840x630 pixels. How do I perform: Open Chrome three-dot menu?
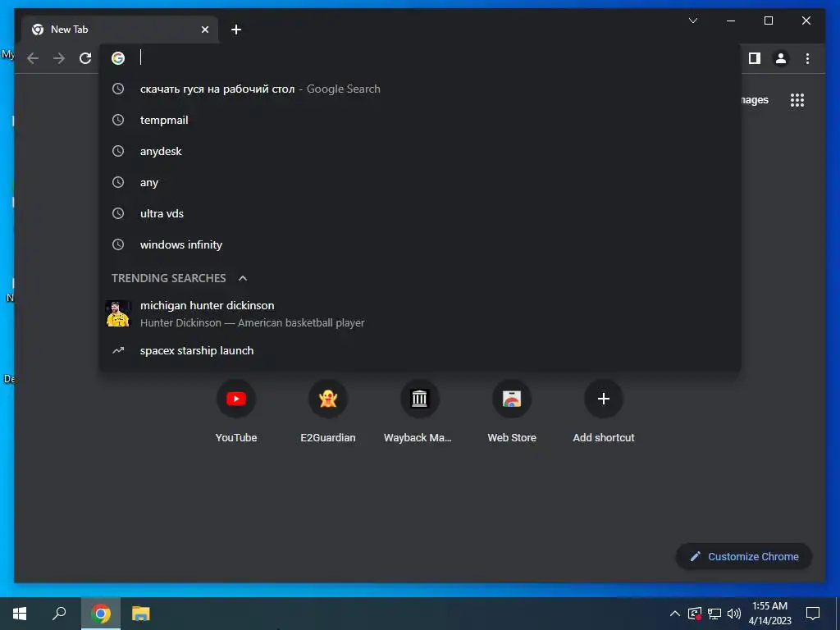tap(807, 58)
